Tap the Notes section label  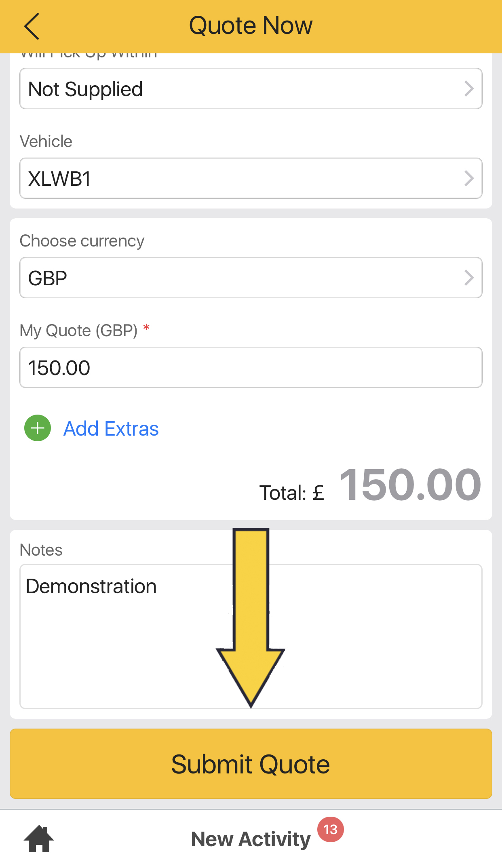[x=41, y=550]
